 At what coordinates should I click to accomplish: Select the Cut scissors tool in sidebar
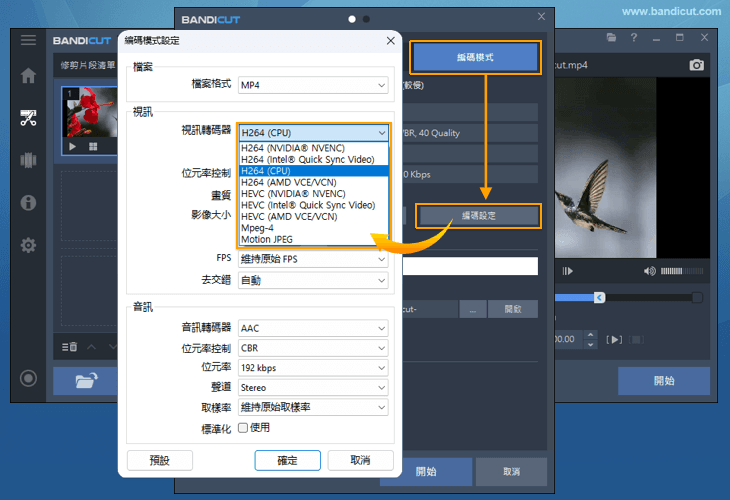(x=28, y=118)
